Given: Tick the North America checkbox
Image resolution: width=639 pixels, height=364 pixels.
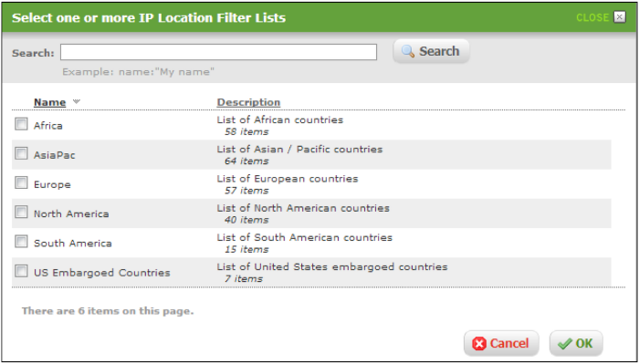Looking at the screenshot, I should tap(21, 212).
